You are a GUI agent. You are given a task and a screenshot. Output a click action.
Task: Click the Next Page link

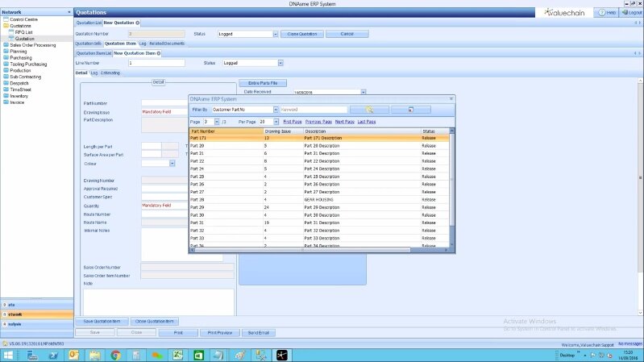pyautogui.click(x=344, y=121)
